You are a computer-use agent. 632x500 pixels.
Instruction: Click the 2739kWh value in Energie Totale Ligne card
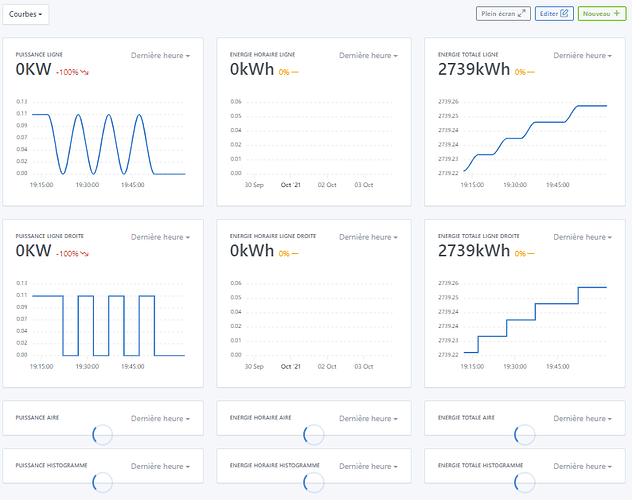tap(474, 70)
